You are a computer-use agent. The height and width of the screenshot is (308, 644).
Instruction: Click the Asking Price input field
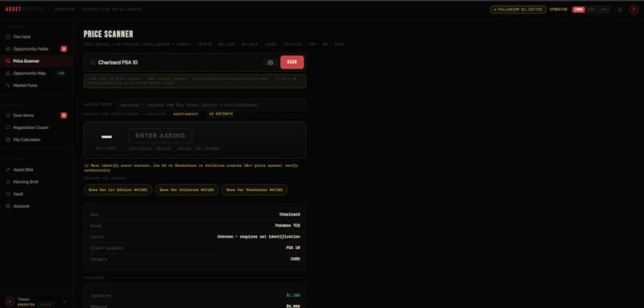coord(211,105)
